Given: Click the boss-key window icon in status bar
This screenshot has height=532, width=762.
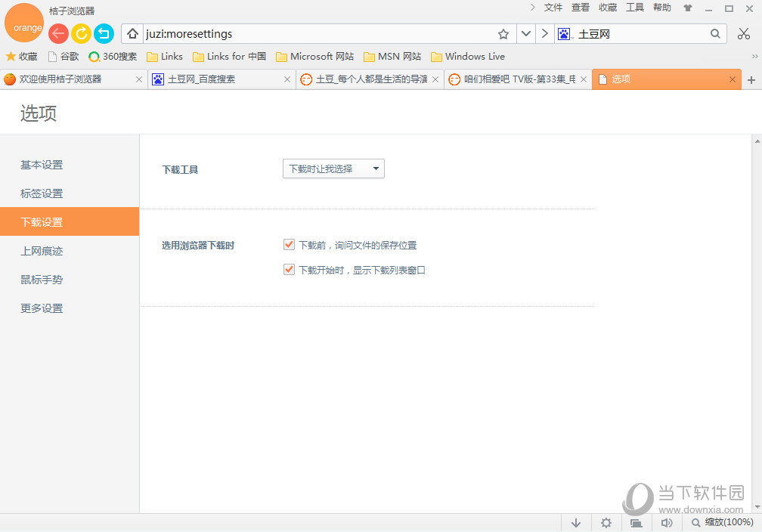Looking at the screenshot, I should click(x=636, y=522).
